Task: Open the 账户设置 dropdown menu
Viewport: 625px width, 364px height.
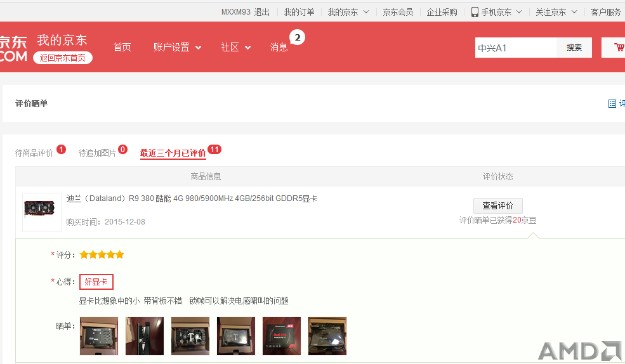Action: point(177,48)
